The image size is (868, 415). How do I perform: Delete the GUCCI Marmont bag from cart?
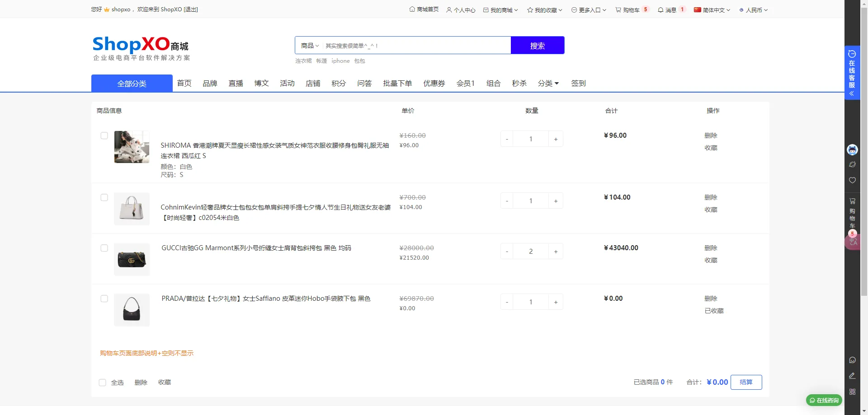click(x=711, y=248)
